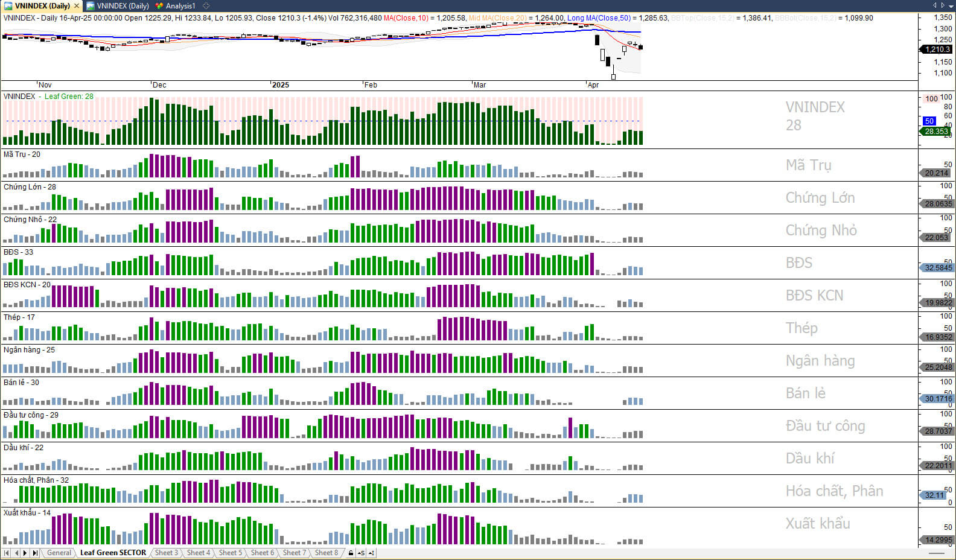956x560 pixels.
Task: Click the symbol link (S) icon
Action: pos(361,553)
